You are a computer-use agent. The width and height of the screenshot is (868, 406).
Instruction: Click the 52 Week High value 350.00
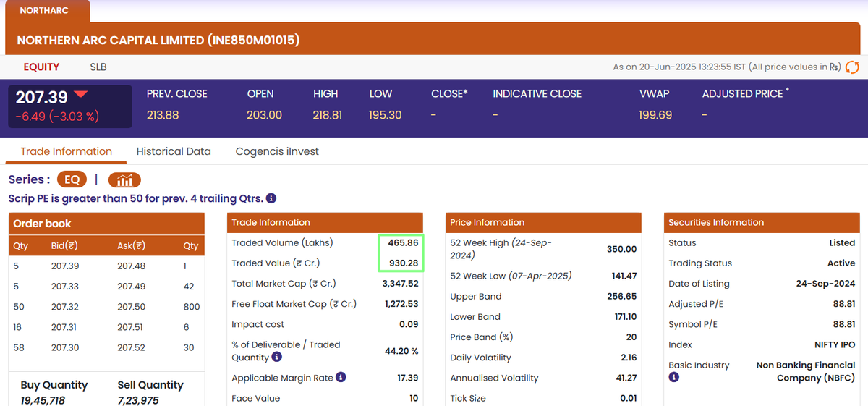coord(622,249)
